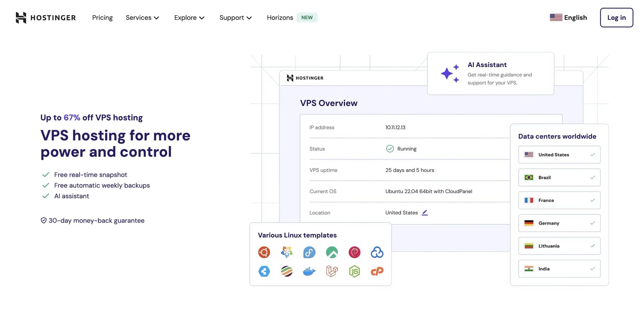Click the uptime value 25 days and 5 hours
The width and height of the screenshot is (644, 309).
(410, 170)
